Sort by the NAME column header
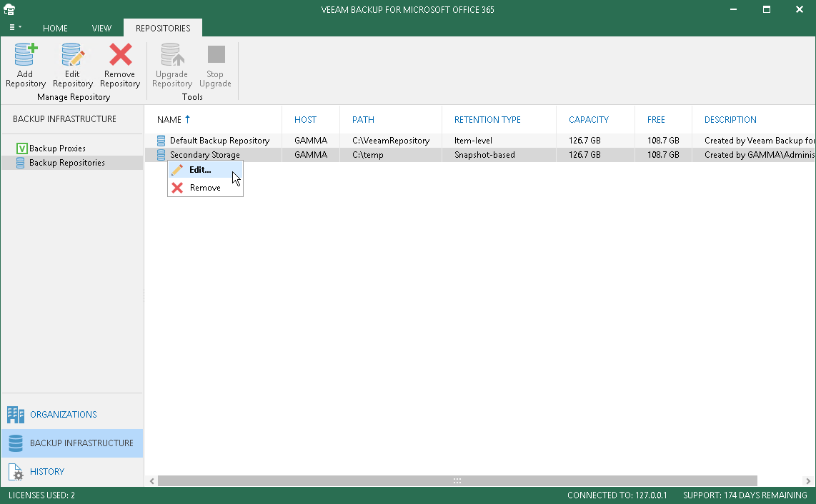The image size is (816, 504). (x=169, y=120)
